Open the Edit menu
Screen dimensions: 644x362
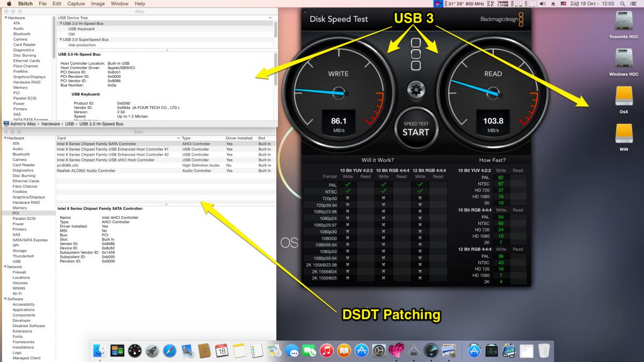pos(56,3)
